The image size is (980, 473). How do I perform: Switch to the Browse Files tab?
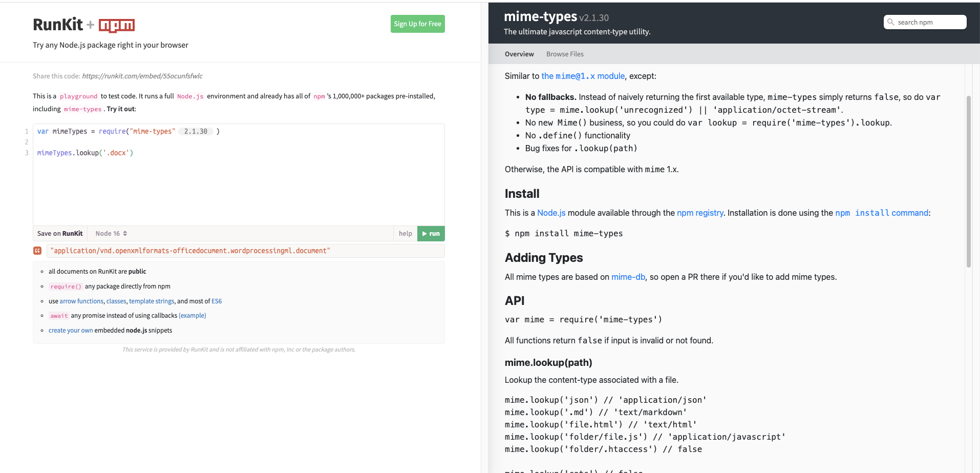564,54
